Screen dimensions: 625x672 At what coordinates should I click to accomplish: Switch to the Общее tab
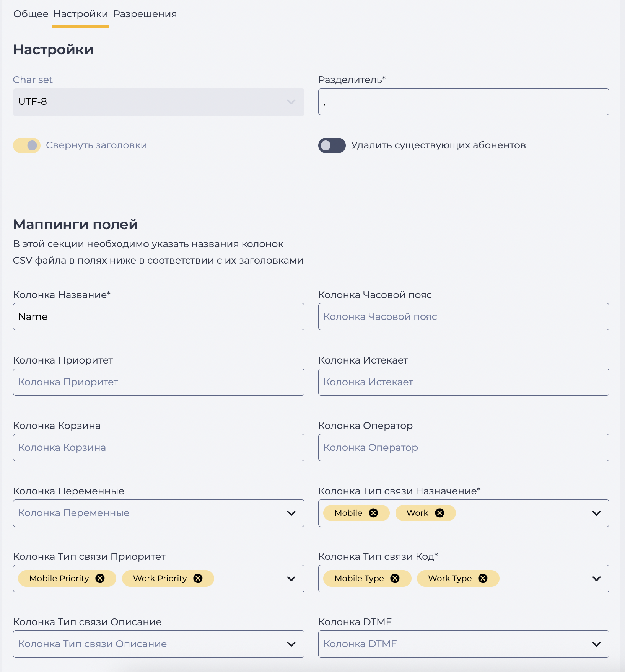[x=31, y=14]
